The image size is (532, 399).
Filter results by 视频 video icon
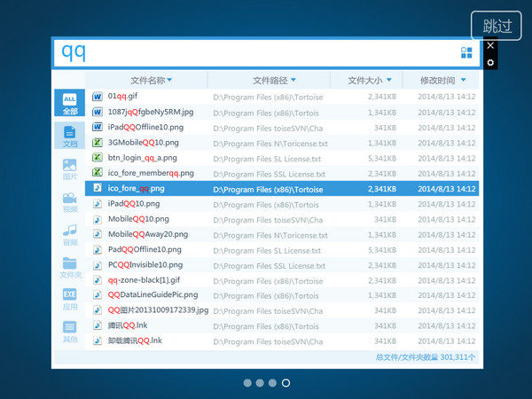[70, 201]
